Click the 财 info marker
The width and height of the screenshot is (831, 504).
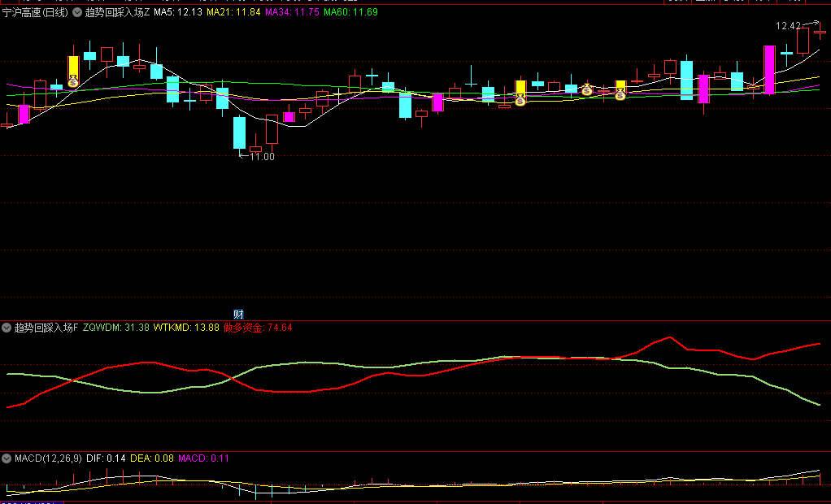(238, 315)
